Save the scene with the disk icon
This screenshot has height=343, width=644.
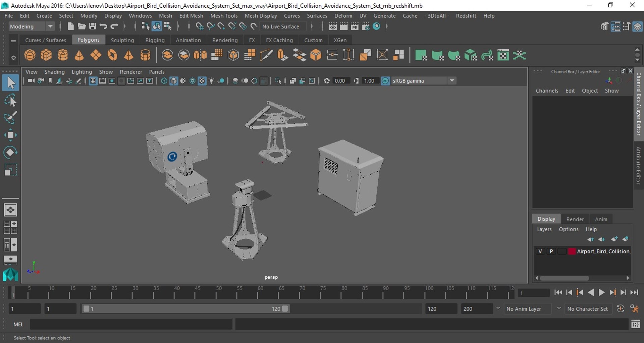[x=92, y=26]
